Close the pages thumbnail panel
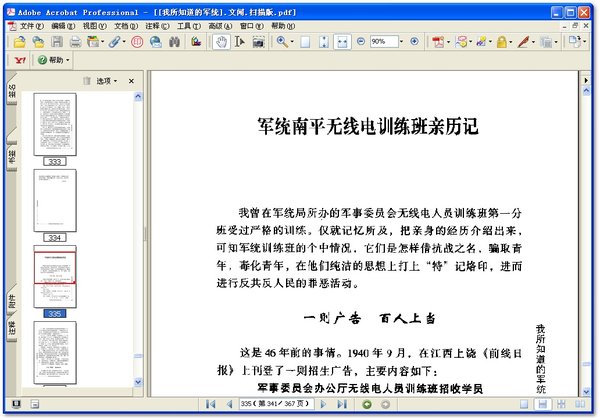This screenshot has height=420, width=600. (131, 81)
